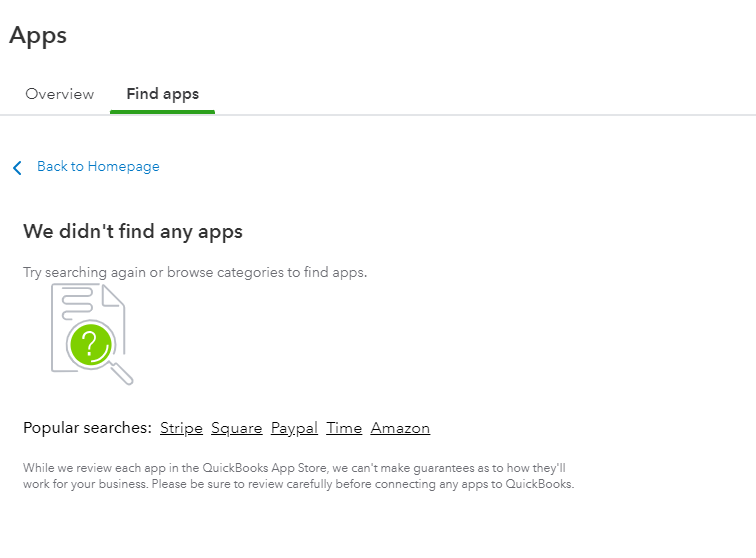Select the Amazon popular search link
The height and width of the screenshot is (558, 756).
400,428
